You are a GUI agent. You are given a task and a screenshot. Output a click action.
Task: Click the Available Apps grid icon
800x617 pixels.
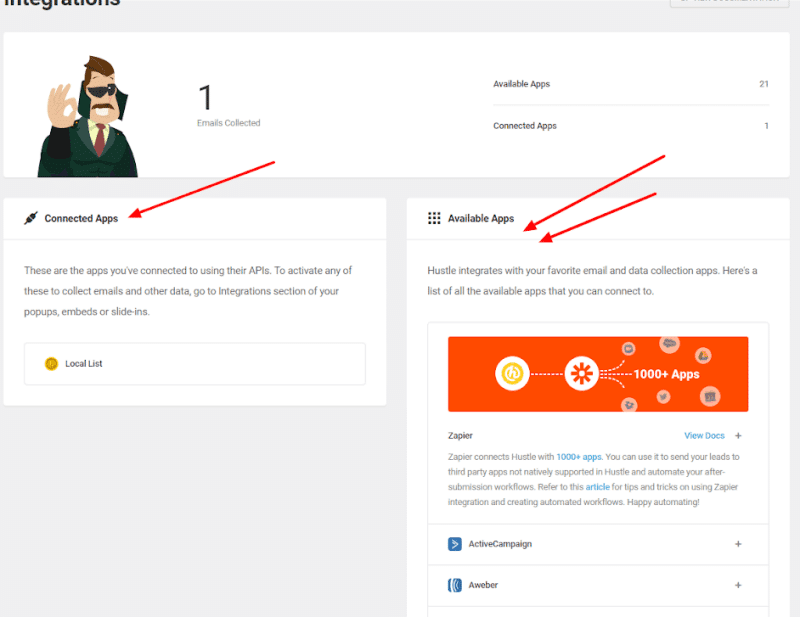434,218
